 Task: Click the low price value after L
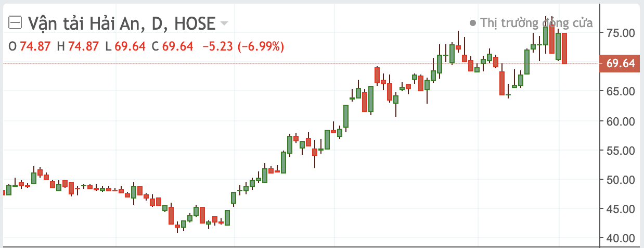pyautogui.click(x=130, y=46)
